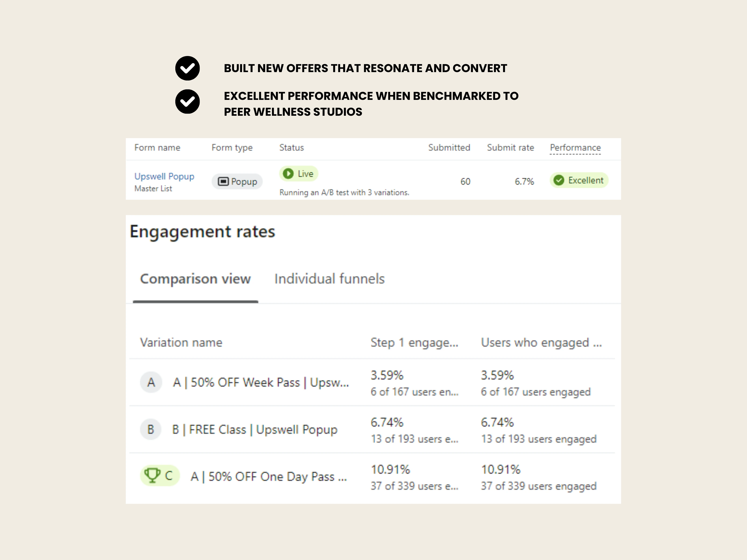This screenshot has height=560, width=747.
Task: Click the Peer Wellness Studios headline text
Action: click(293, 112)
